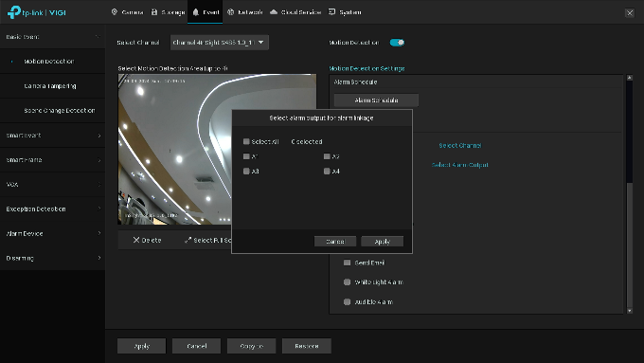Check the A3 alarm output checkbox
Viewport: 644px width, 363px height.
[x=246, y=171]
